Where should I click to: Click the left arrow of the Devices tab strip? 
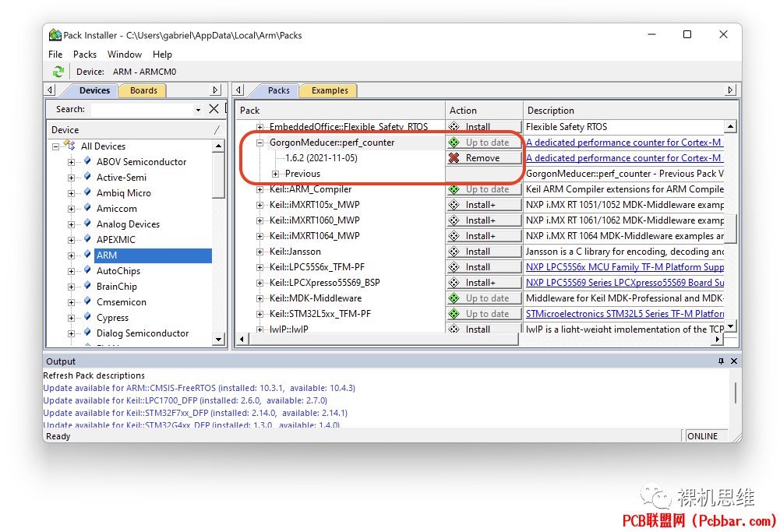coord(50,90)
